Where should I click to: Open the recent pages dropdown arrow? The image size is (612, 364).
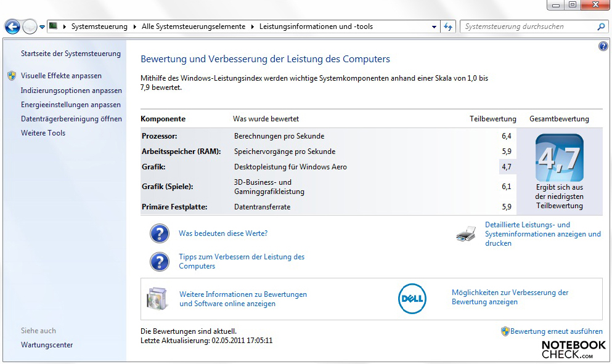tap(42, 27)
